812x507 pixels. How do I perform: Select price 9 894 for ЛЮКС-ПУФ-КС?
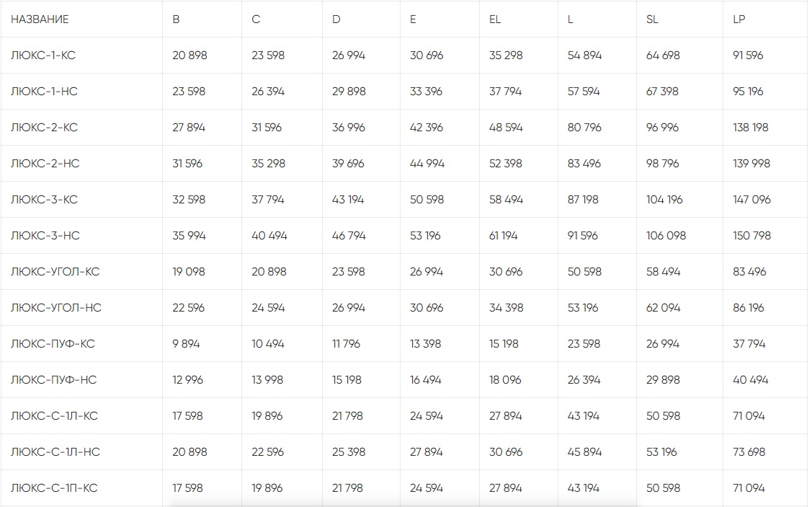[186, 344]
